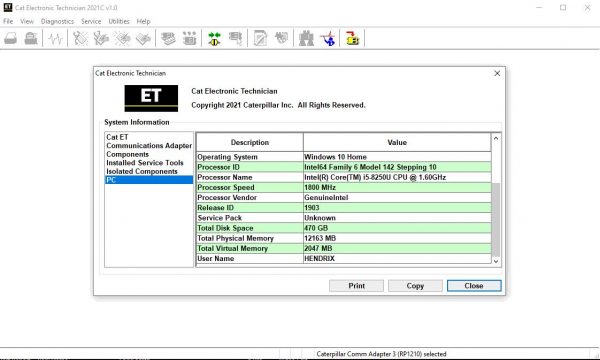Click the Total Disk Space cell
The image size is (600, 360).
250,228
